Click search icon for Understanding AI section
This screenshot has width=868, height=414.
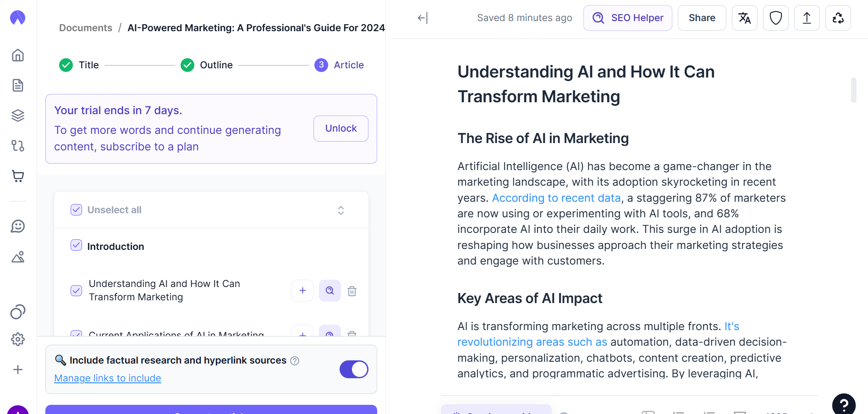tap(330, 291)
